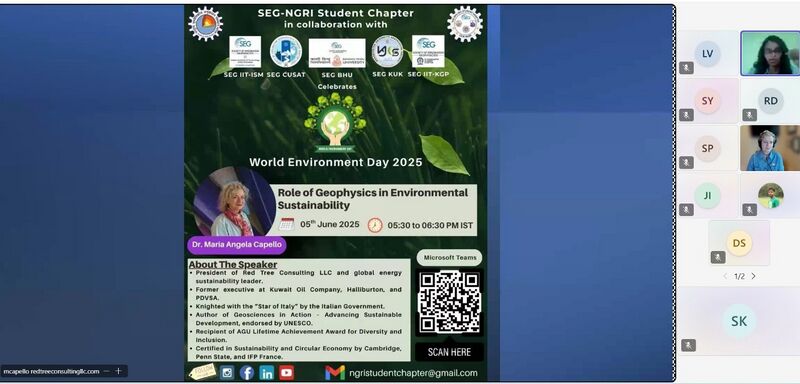Select the photo avatar with green shirt
This screenshot has height=384, width=800.
tap(770, 196)
